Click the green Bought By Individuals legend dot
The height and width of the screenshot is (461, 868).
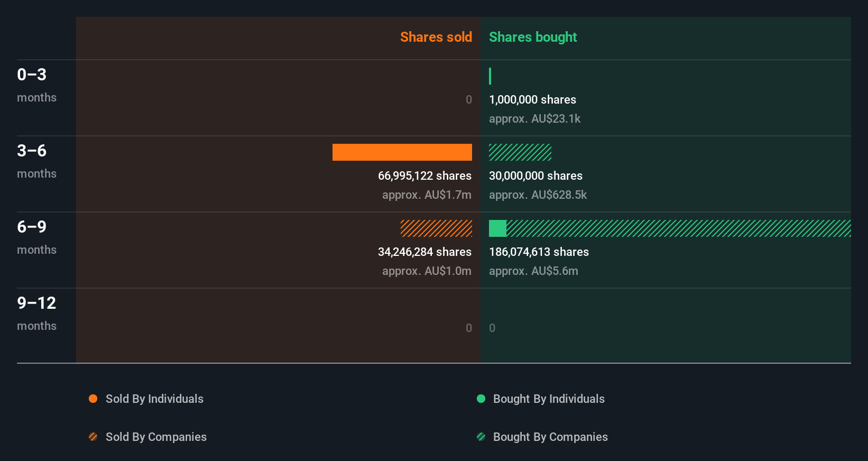click(x=481, y=399)
